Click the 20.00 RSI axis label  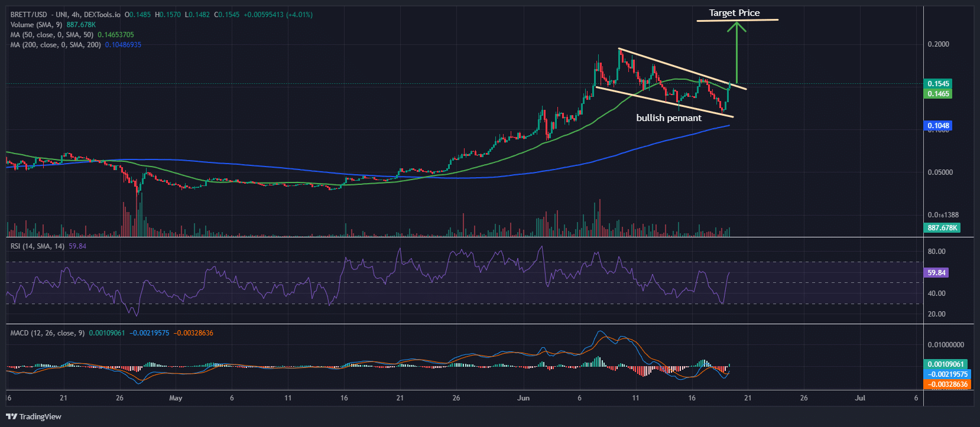[x=937, y=314]
